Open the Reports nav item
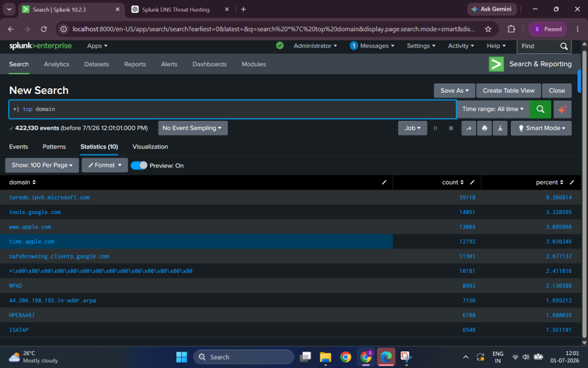 pos(135,64)
